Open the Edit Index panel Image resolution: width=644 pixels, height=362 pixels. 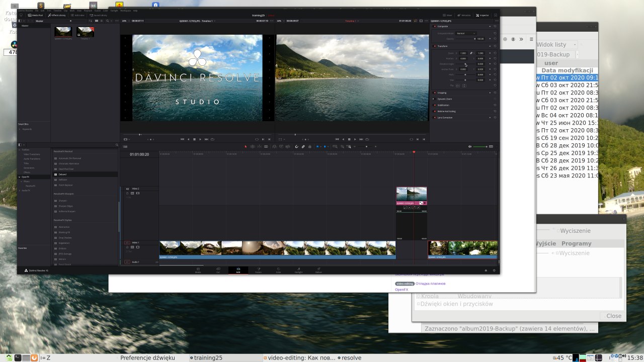click(77, 16)
